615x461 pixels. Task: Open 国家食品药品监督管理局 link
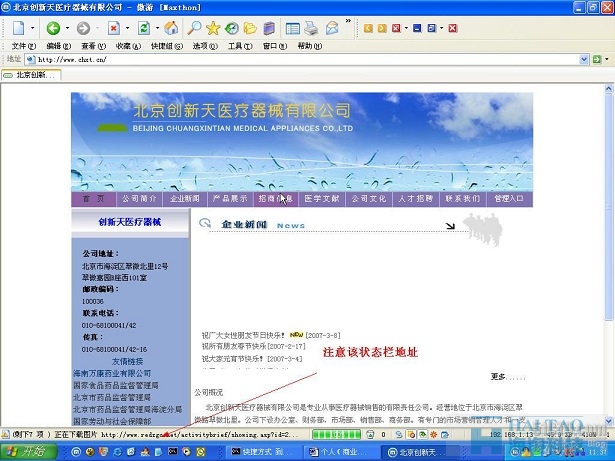(x=116, y=385)
